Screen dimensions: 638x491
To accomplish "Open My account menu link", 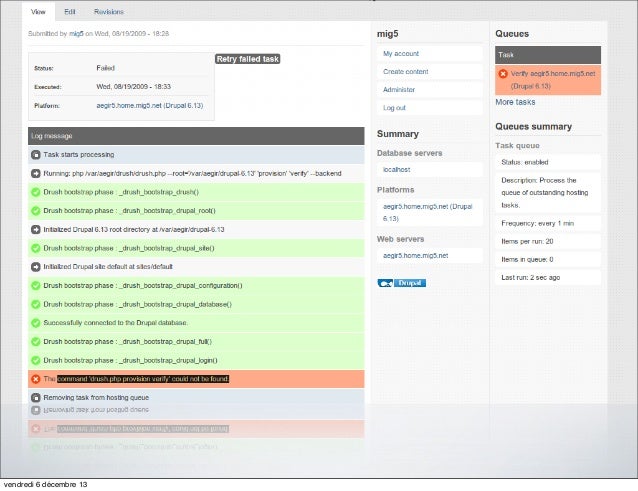I will point(401,54).
